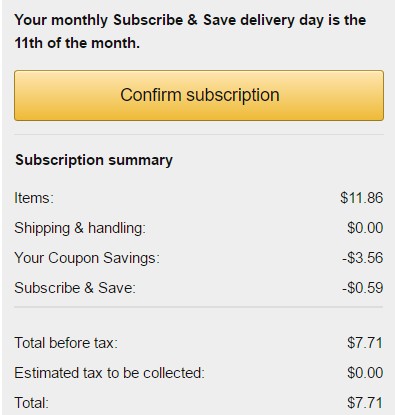Click the $7.71 total before tax amount
The width and height of the screenshot is (395, 415).
coord(365,343)
